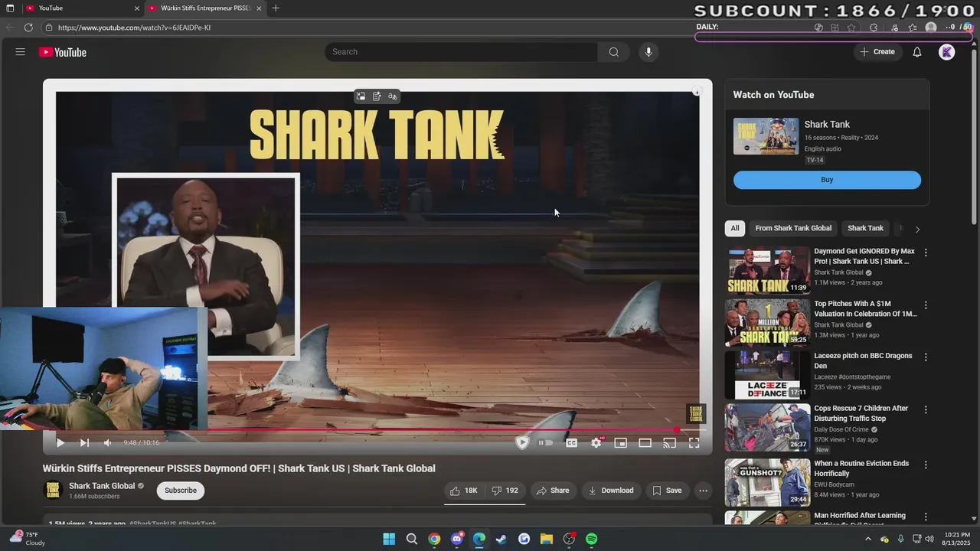Subscribe to Shark Tank Global
Viewport: 980px width, 551px height.
pos(181,491)
